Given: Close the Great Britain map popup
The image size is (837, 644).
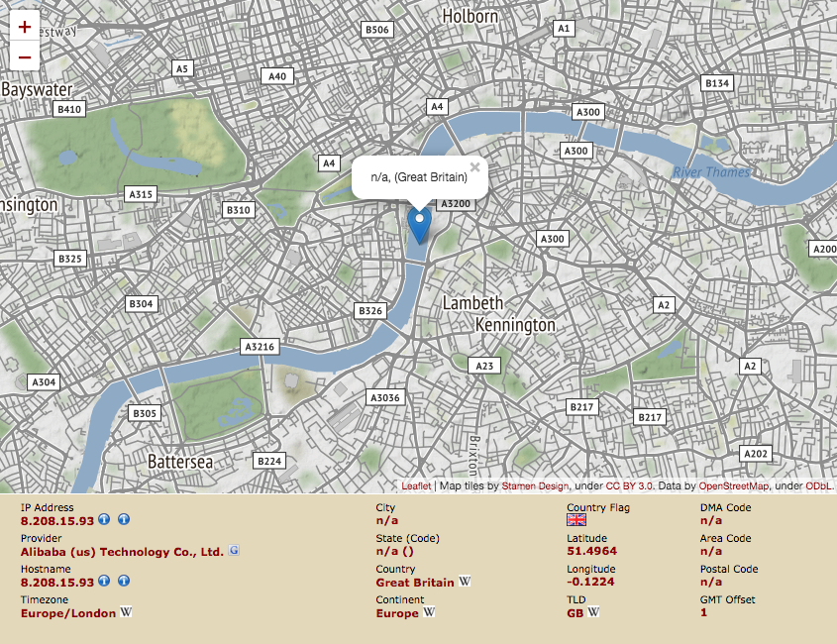Looking at the screenshot, I should pos(474,167).
